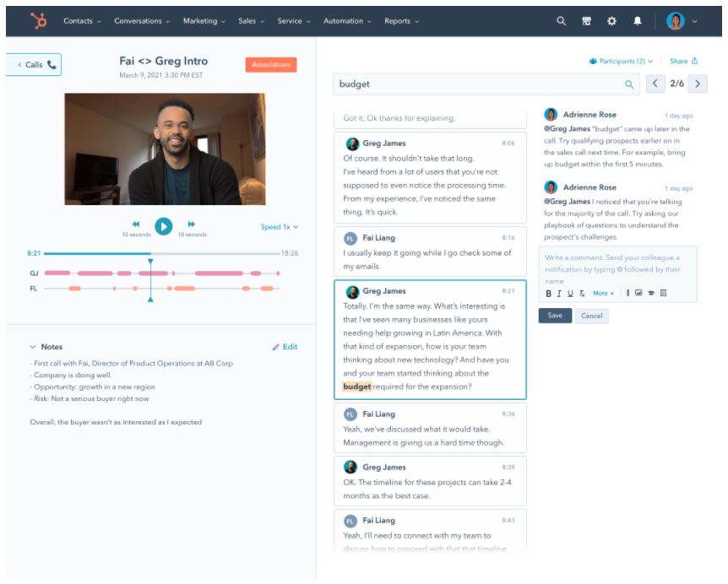Screen dimensions: 728x584
Task: Skip back 10 seconds in the recording
Action: (x=136, y=224)
